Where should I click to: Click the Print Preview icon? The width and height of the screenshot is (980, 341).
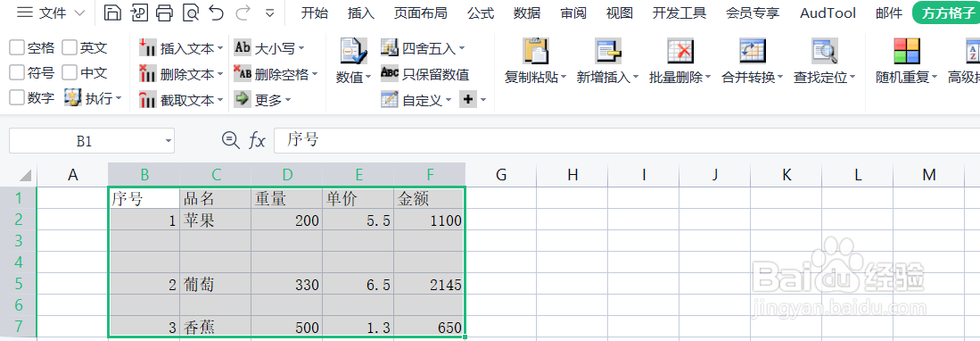(191, 12)
